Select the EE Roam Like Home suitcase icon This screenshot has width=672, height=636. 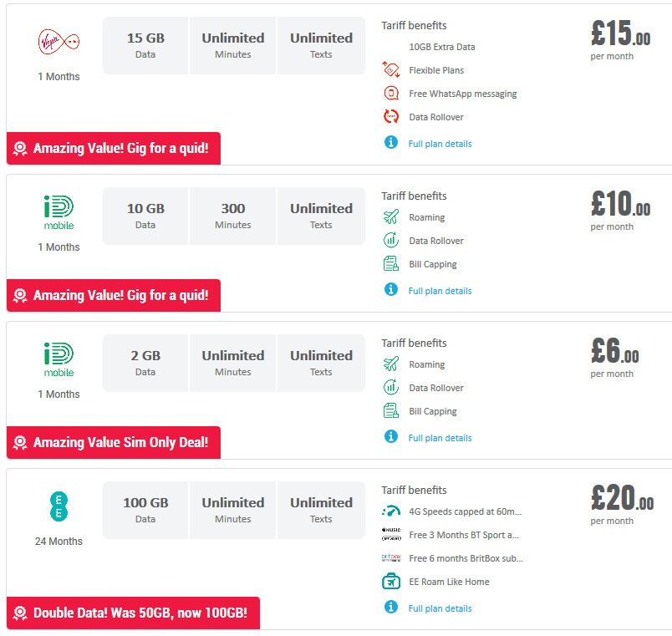click(x=390, y=581)
